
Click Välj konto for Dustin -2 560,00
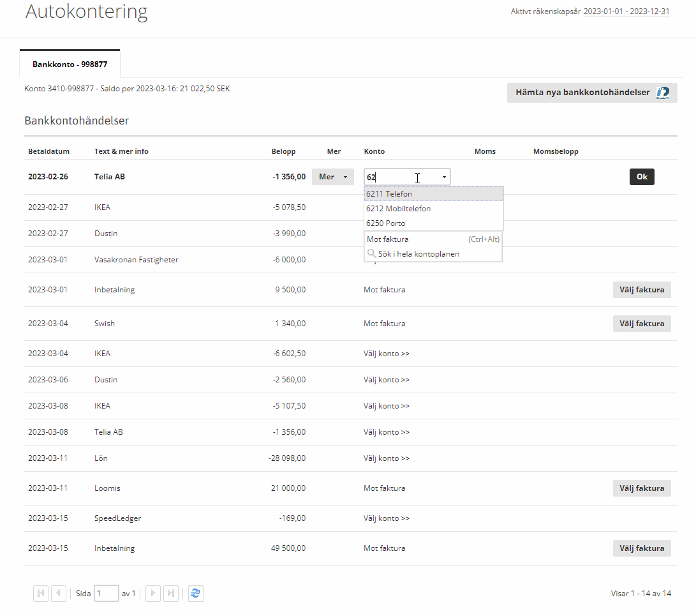[387, 380]
